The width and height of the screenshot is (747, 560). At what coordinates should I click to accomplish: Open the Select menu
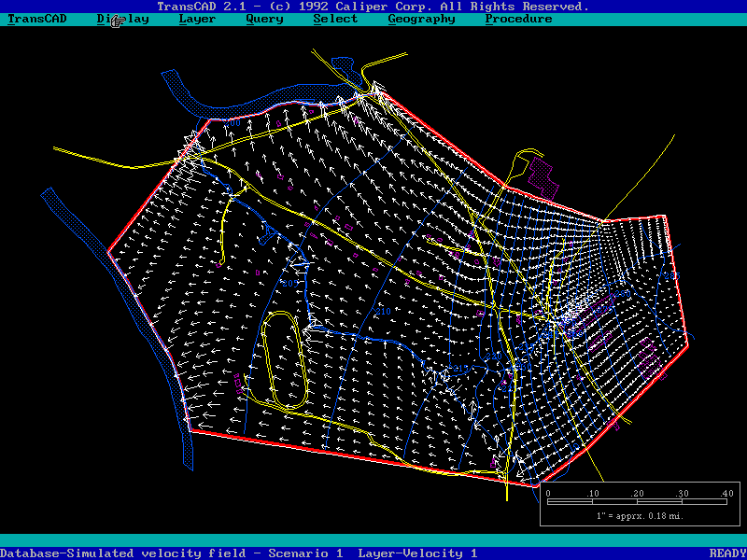click(335, 19)
